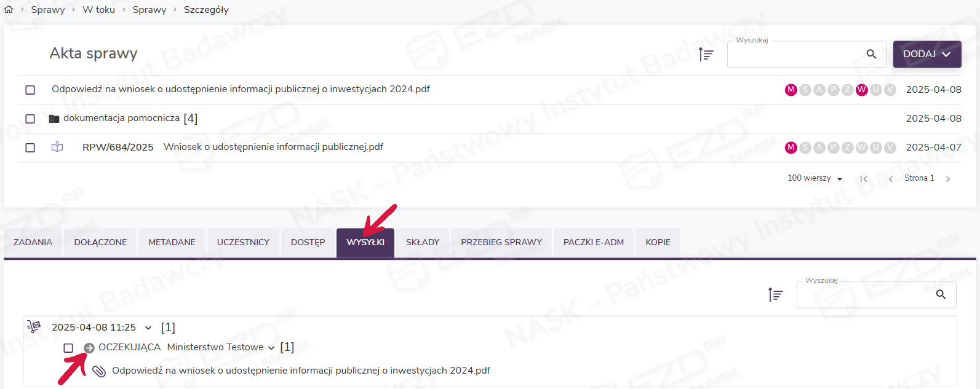This screenshot has height=389, width=980.
Task: Check the box next to OCZEKUJĄCA shipment
Action: [x=68, y=348]
